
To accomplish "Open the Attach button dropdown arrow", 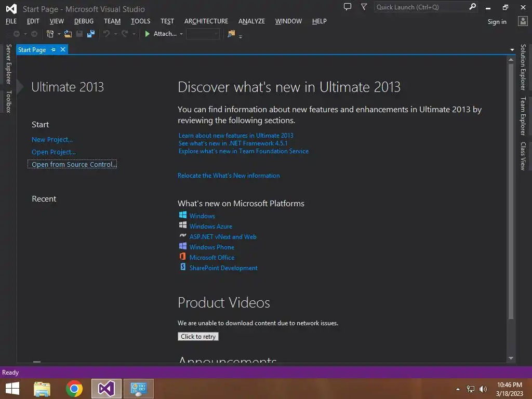I will 181,34.
